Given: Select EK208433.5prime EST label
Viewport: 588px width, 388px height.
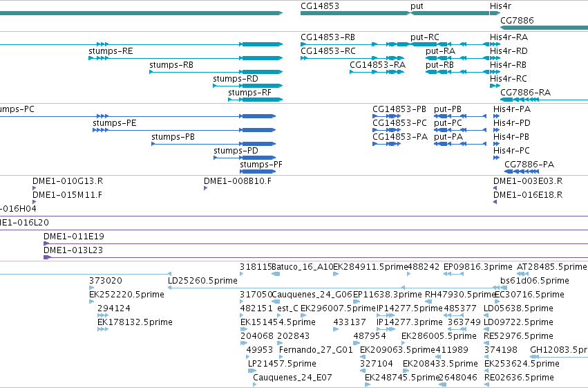Looking at the screenshot, I should pyautogui.click(x=440, y=364).
